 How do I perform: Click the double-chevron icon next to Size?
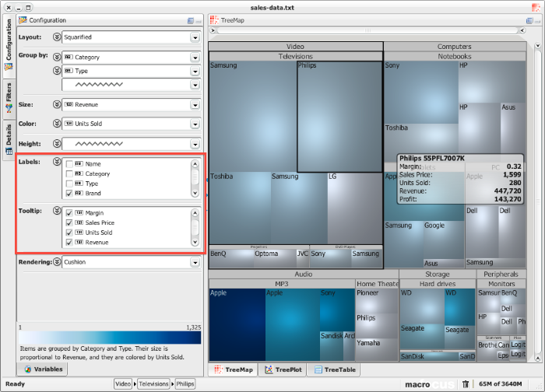point(56,104)
